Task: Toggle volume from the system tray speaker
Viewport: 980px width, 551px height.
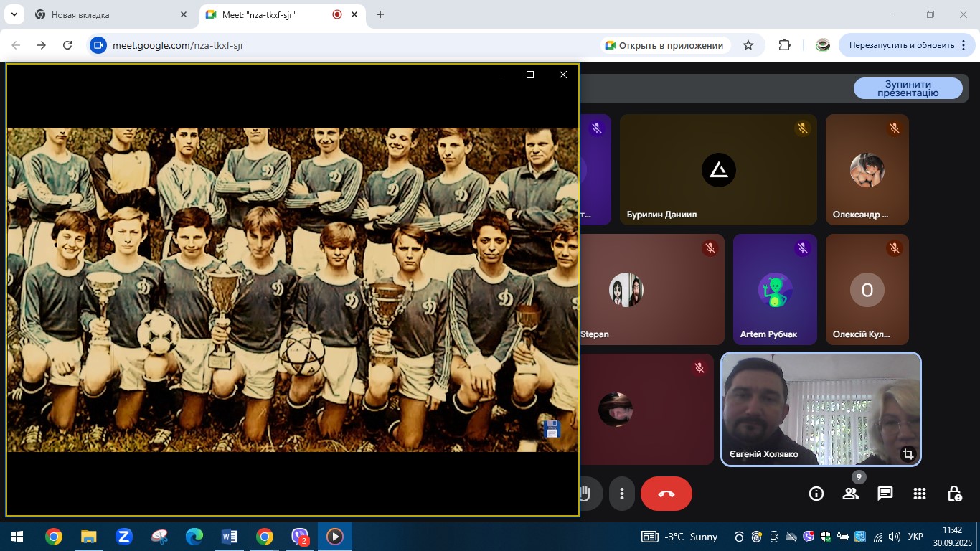Action: 894,537
